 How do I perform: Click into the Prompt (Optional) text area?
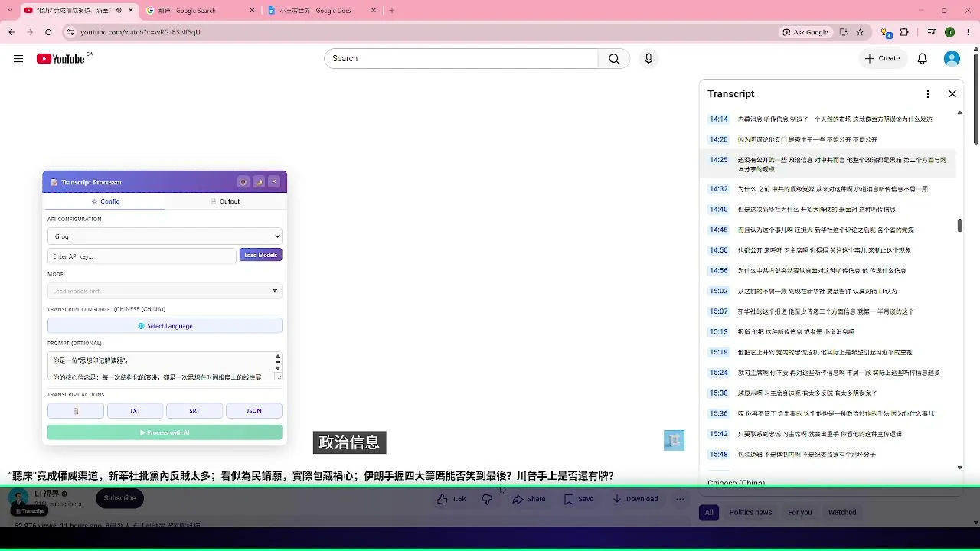(165, 366)
